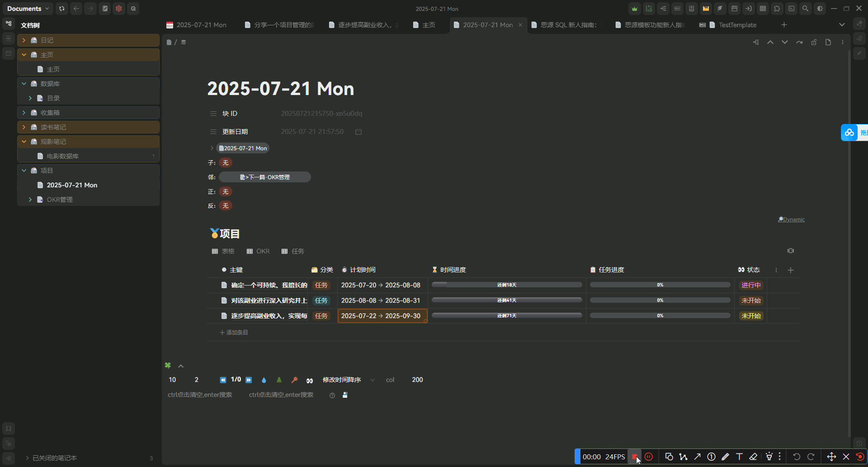This screenshot has width=868, height=467.
Task: Open global search from the top bar
Action: point(805,9)
